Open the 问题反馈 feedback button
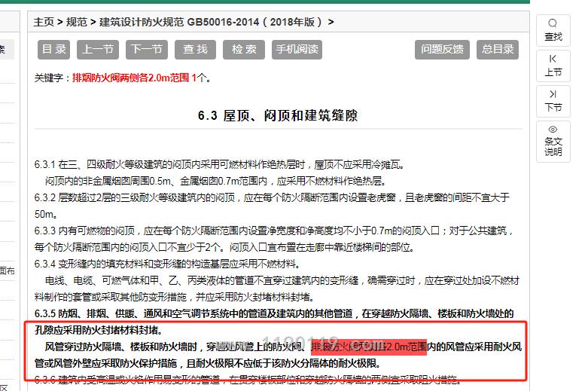Screen dimensions: 588x391 click(442, 50)
